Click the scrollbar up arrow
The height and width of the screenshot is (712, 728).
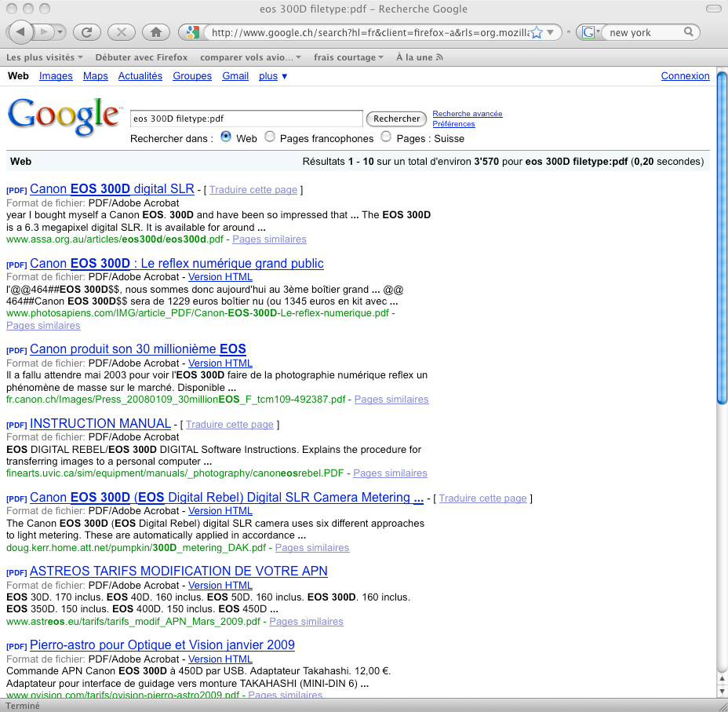coord(722,678)
